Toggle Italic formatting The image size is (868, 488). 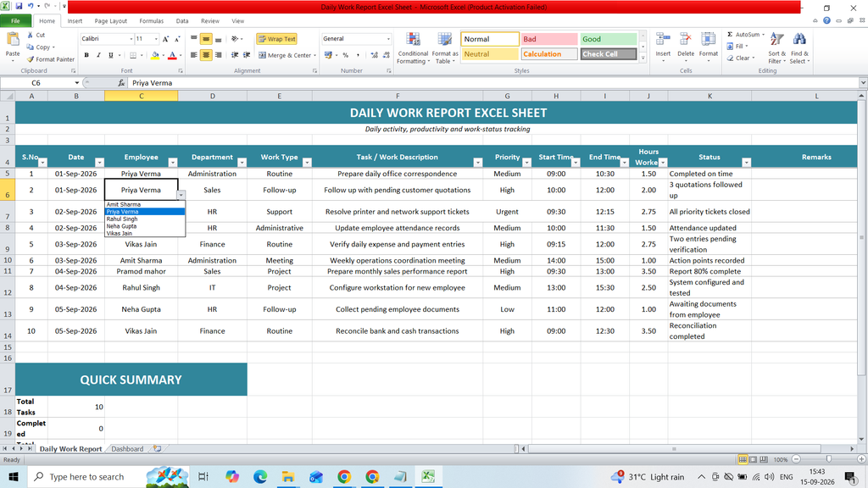click(x=98, y=55)
